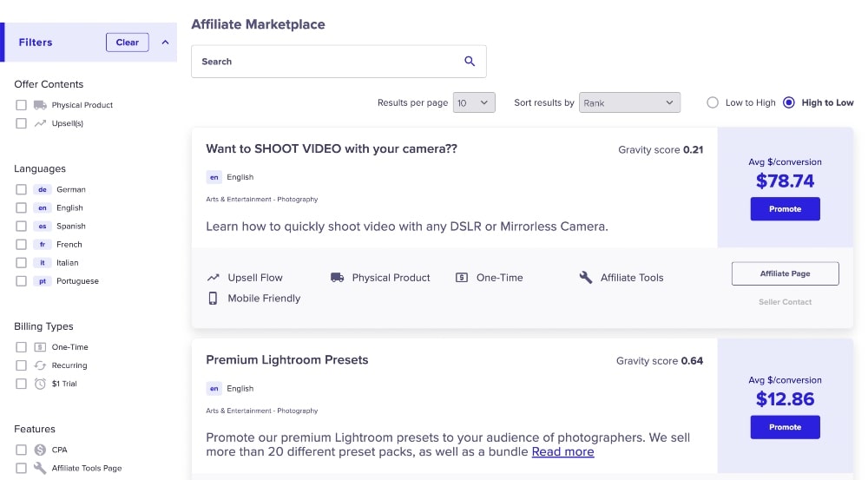Click the Mobile Friendly phone icon
The height and width of the screenshot is (480, 868).
(x=213, y=298)
